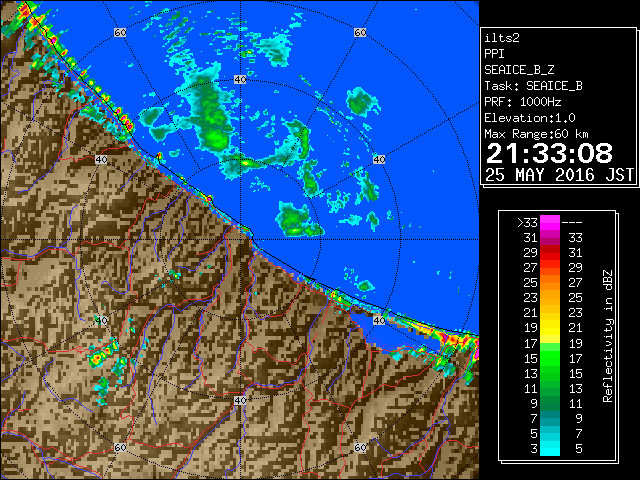Select the "PPI" scan type label
640x480 pixels.
[494, 54]
